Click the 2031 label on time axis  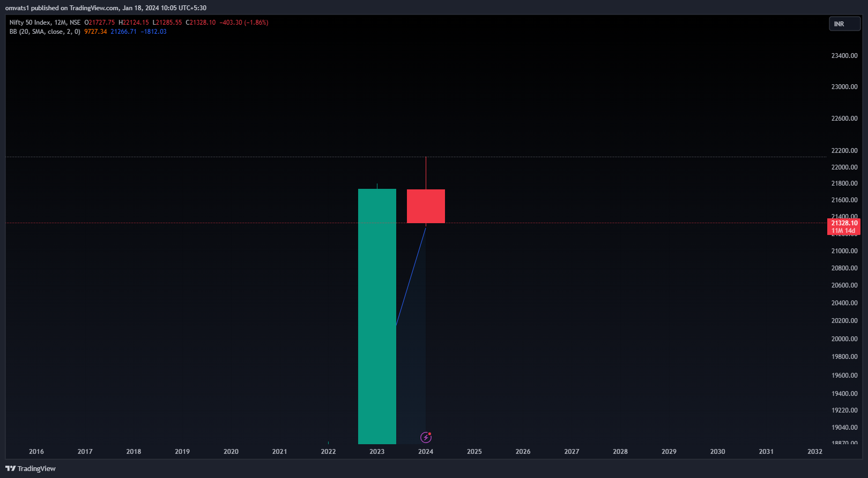pos(766,452)
